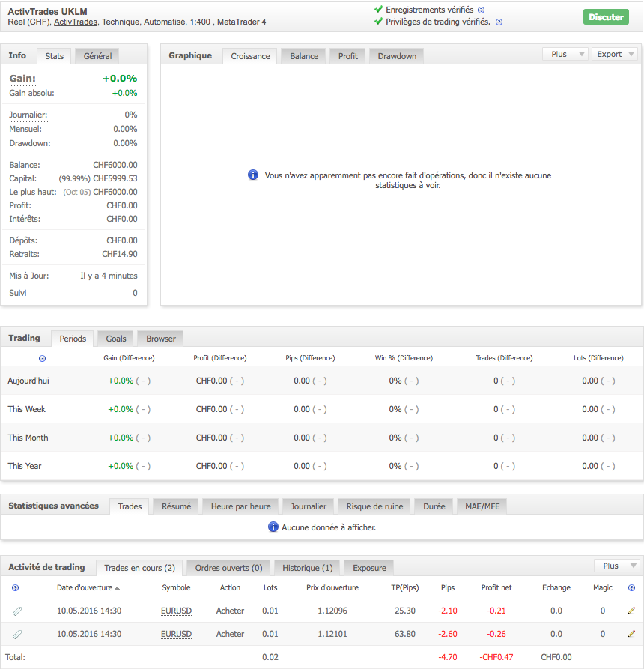Click the help icon in Trading table header
Image resolution: width=644 pixels, height=669 pixels.
[x=42, y=358]
